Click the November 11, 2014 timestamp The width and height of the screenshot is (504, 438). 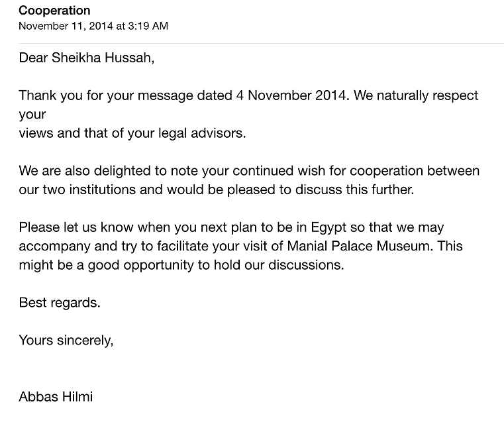(x=93, y=26)
